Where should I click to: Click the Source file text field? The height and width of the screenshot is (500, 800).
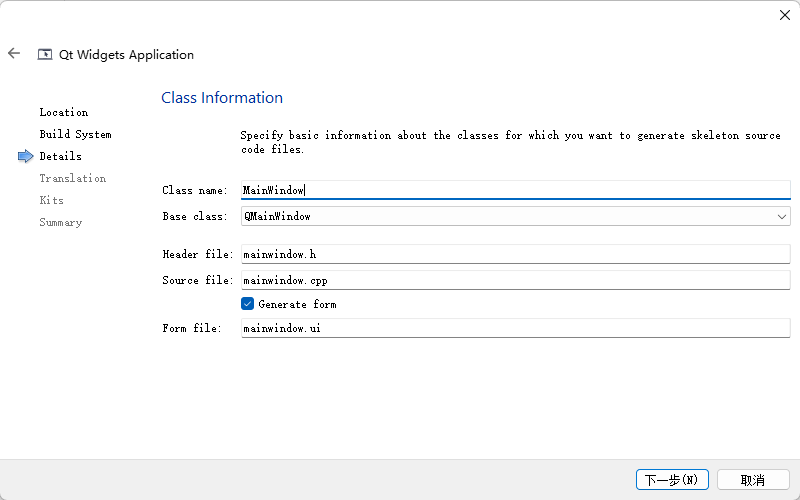pyautogui.click(x=515, y=281)
